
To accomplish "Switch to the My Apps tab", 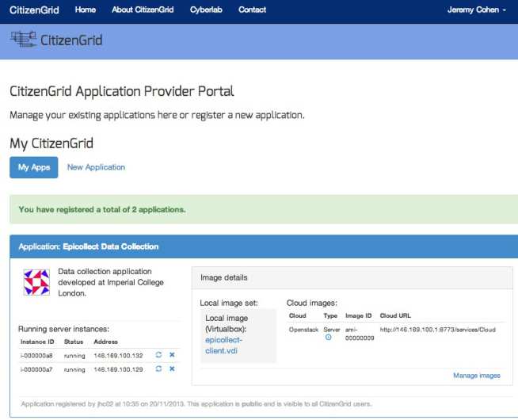I will (34, 167).
